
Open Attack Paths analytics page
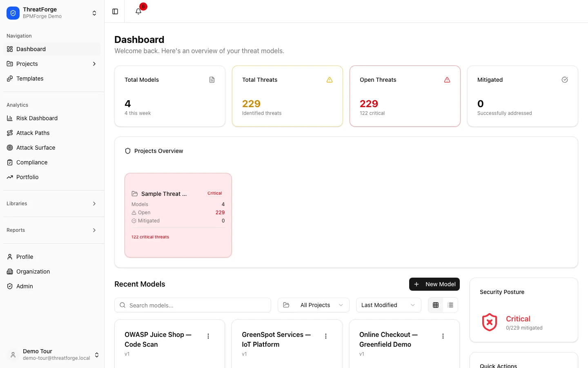(x=52, y=133)
